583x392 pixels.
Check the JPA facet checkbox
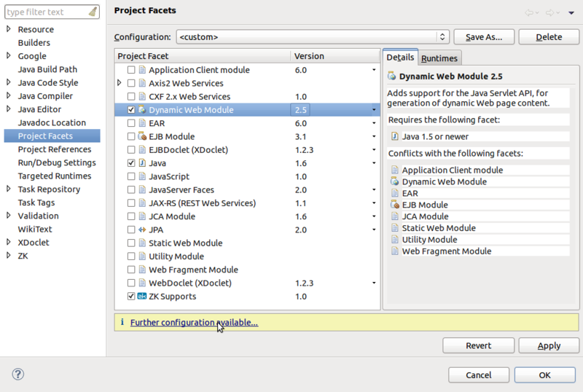(x=131, y=230)
